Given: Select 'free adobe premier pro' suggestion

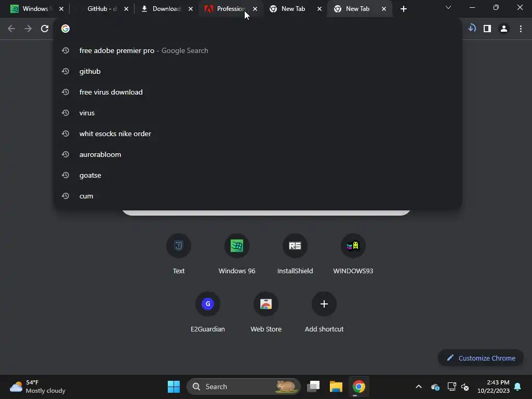Looking at the screenshot, I should point(258,50).
